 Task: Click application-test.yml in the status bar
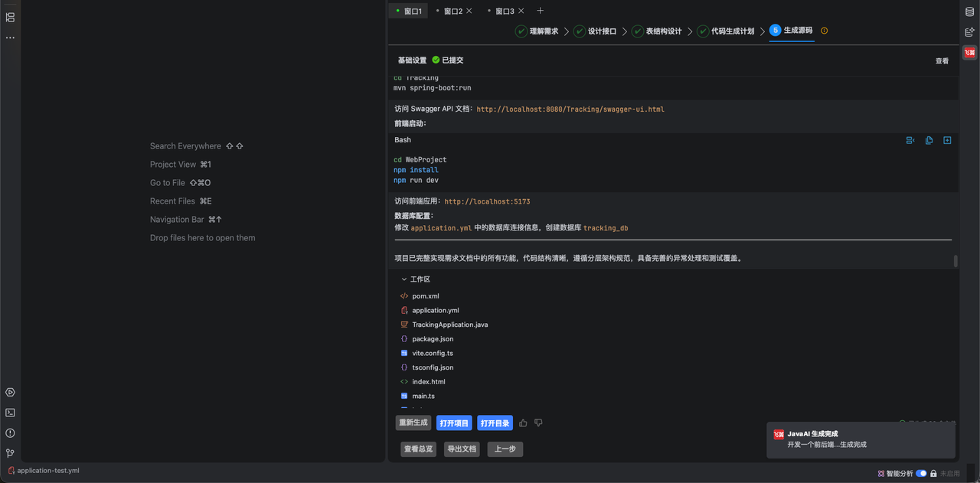click(x=44, y=471)
